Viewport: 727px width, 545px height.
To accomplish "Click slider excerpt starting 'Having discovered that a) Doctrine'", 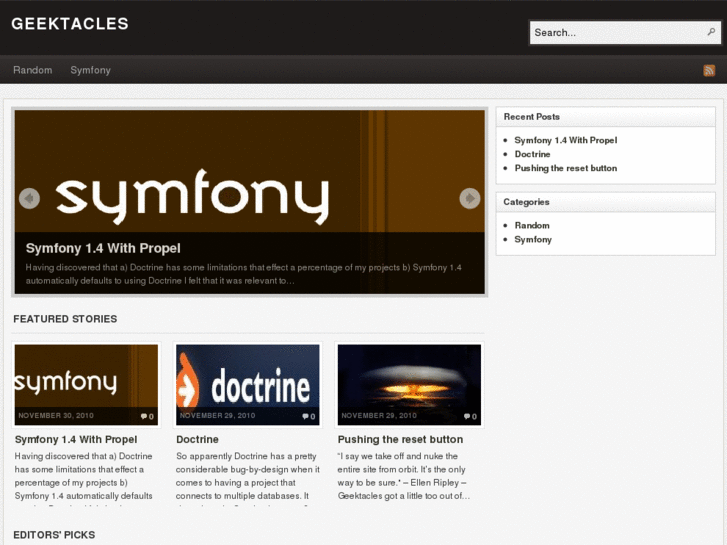I will [x=243, y=274].
